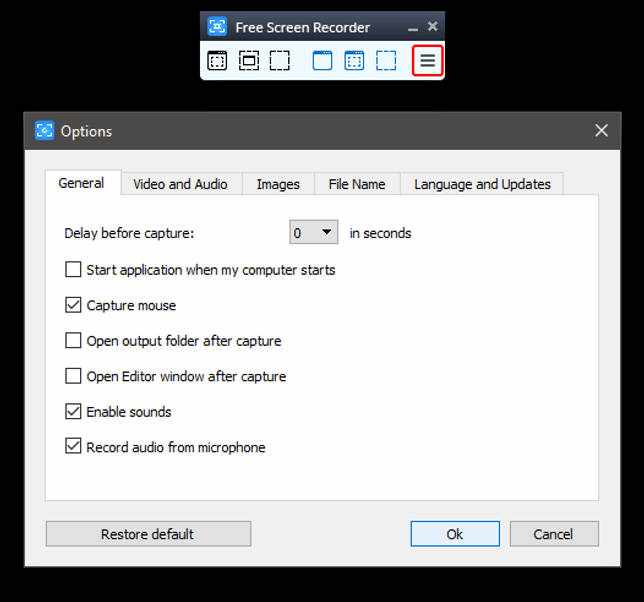Click the Free Screen Recorder app logo

pos(217,27)
